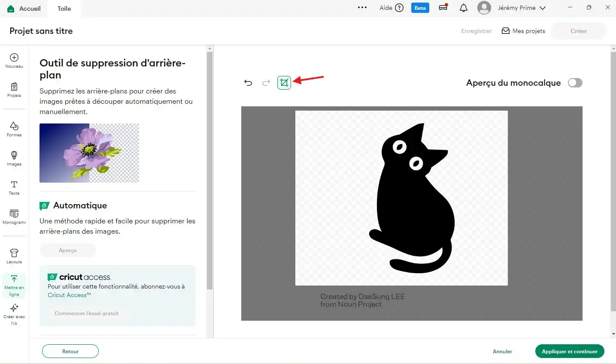616x364 pixels.
Task: Click Mettre en ligne upload icon
Action: point(14,285)
